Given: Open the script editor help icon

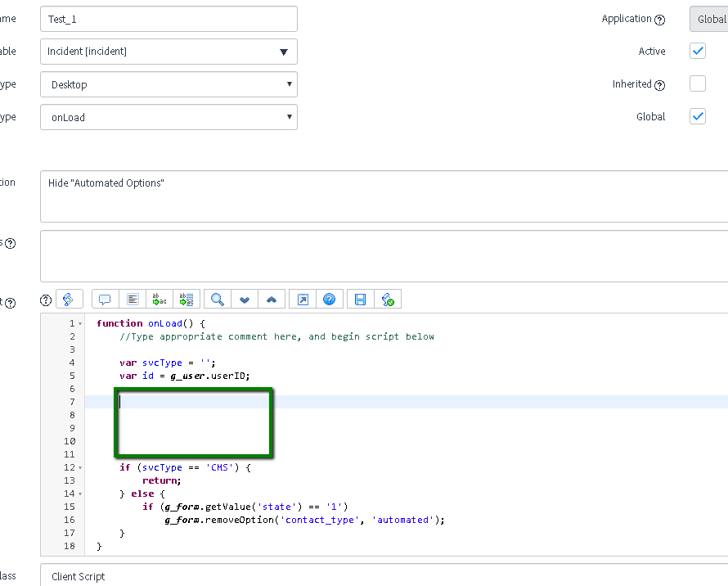Looking at the screenshot, I should 330,299.
